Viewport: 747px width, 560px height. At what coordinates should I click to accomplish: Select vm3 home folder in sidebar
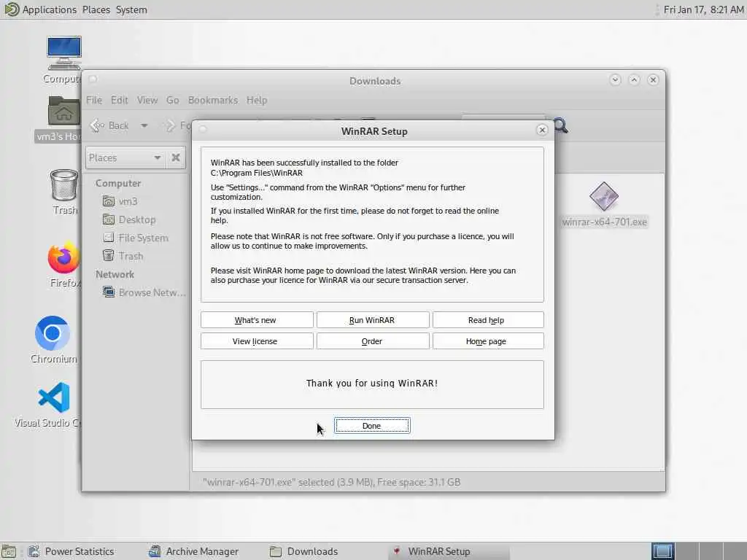[120, 201]
